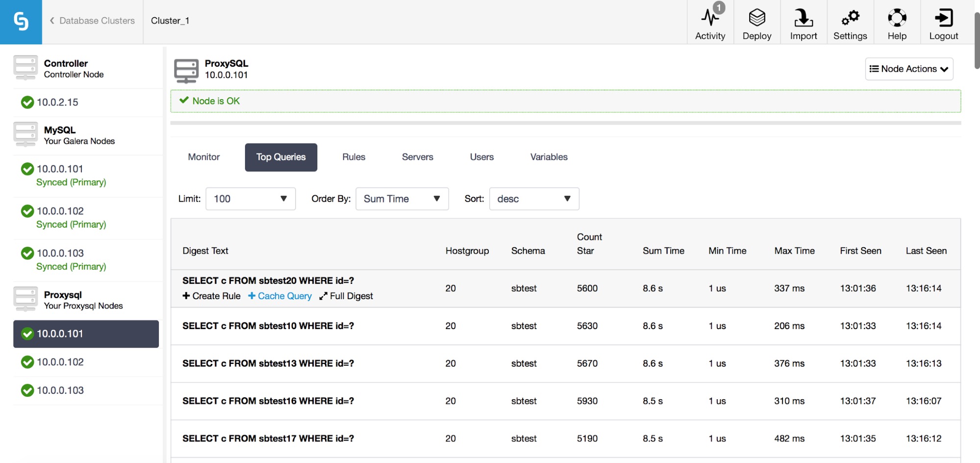
Task: Click the page vertical scrollbar
Action: tap(977, 40)
